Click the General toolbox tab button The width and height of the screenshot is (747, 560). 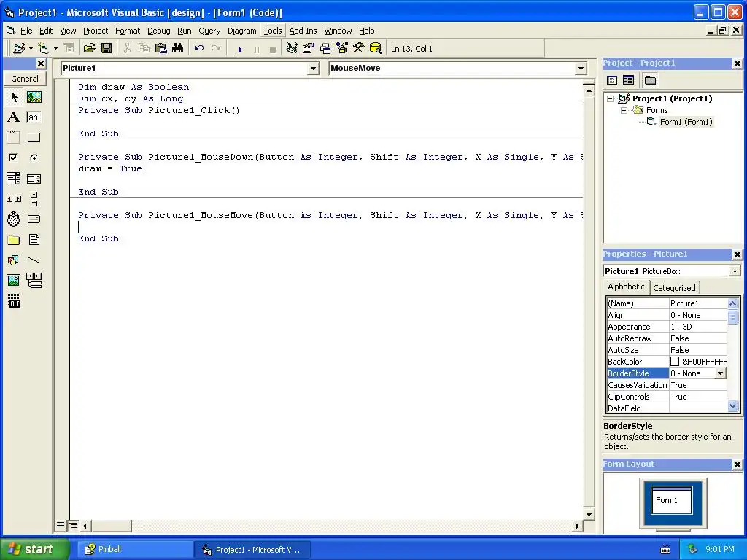coord(25,79)
